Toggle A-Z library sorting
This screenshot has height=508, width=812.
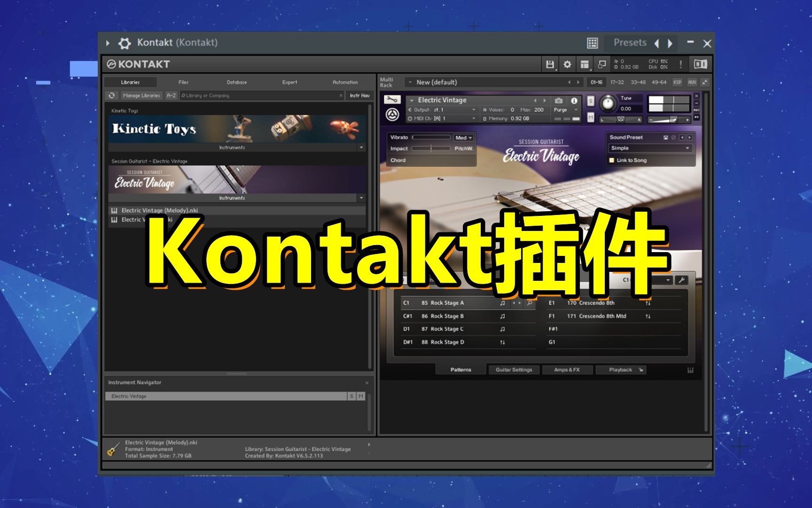172,95
